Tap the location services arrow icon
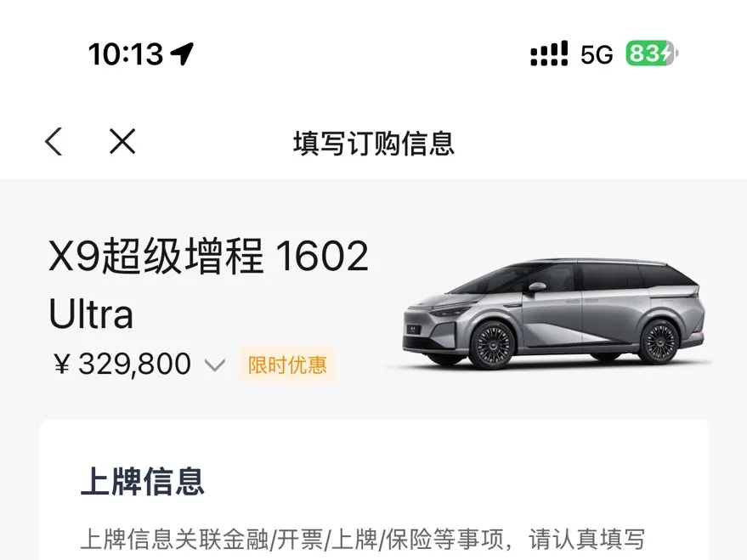This screenshot has width=747, height=560. [182, 54]
